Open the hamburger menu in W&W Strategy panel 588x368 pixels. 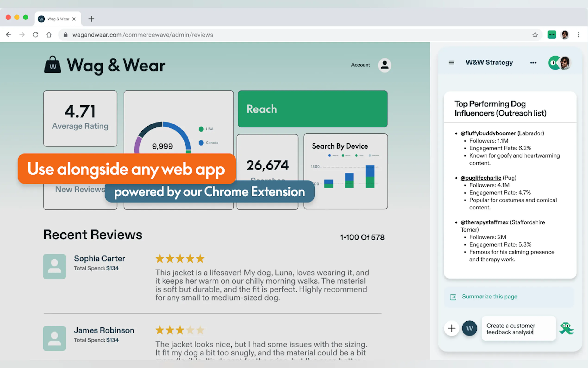[x=451, y=63]
